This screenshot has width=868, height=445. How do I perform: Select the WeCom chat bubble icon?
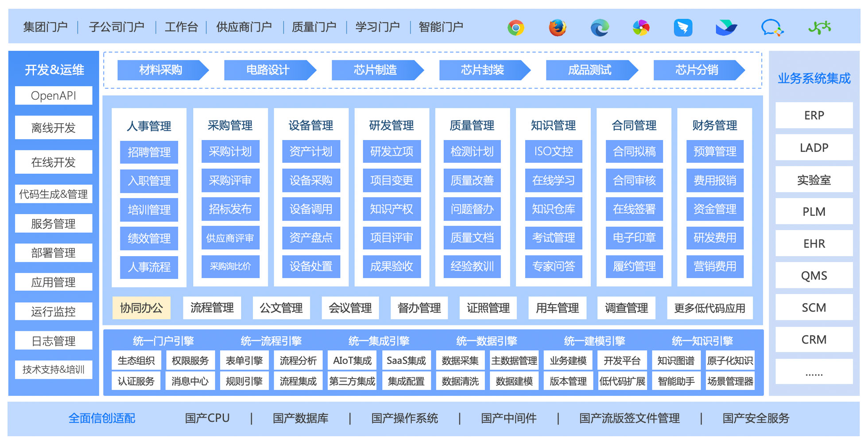click(x=772, y=27)
